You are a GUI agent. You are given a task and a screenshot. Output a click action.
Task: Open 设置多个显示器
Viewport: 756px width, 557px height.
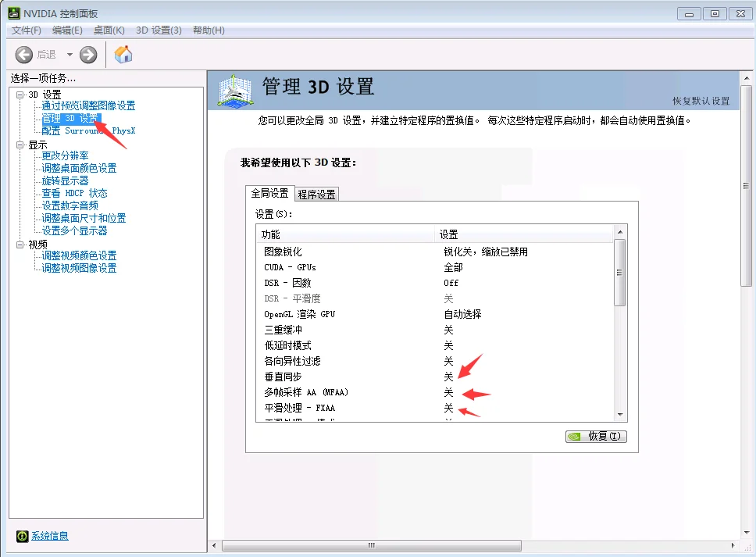click(74, 231)
